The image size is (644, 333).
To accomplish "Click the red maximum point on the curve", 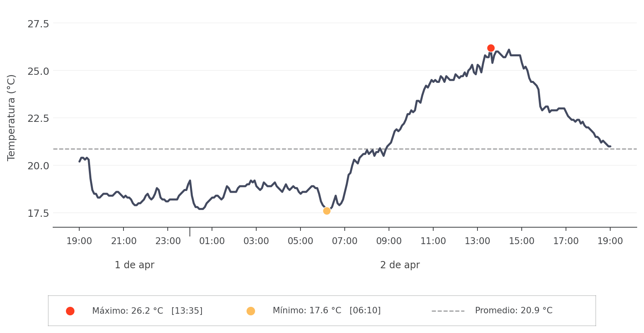I will click(x=491, y=48).
